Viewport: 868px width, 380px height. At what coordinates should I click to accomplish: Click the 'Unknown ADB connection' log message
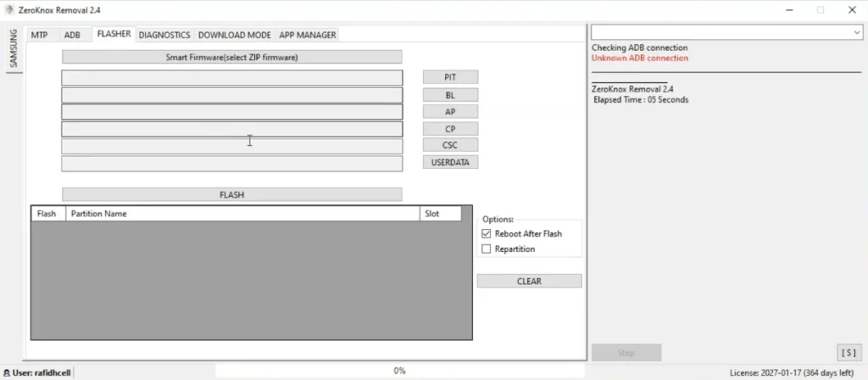(x=640, y=59)
